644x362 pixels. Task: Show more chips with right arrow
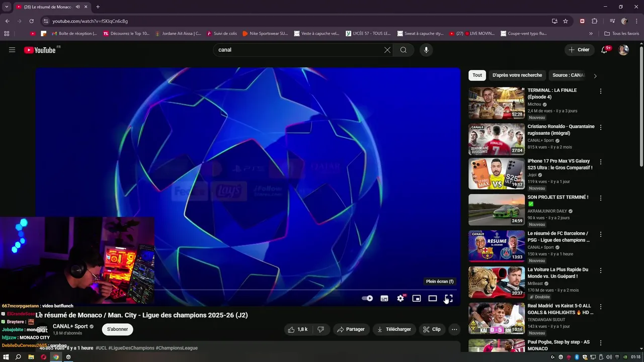point(595,76)
